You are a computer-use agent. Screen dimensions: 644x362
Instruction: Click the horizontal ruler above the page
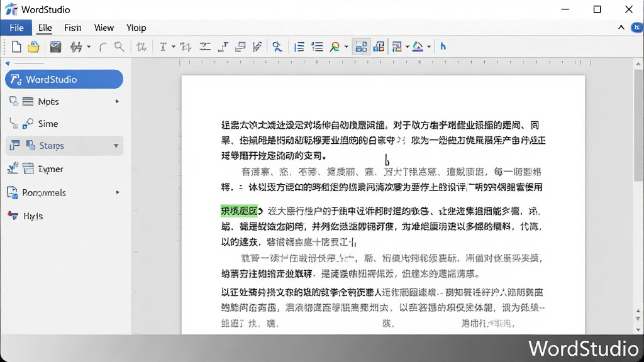[385, 62]
